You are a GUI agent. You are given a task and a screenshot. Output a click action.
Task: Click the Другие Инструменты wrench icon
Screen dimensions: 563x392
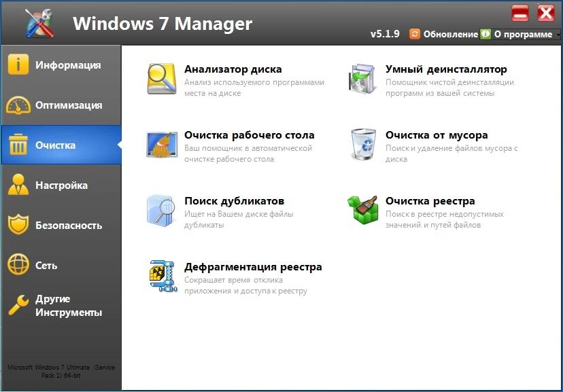click(x=18, y=305)
